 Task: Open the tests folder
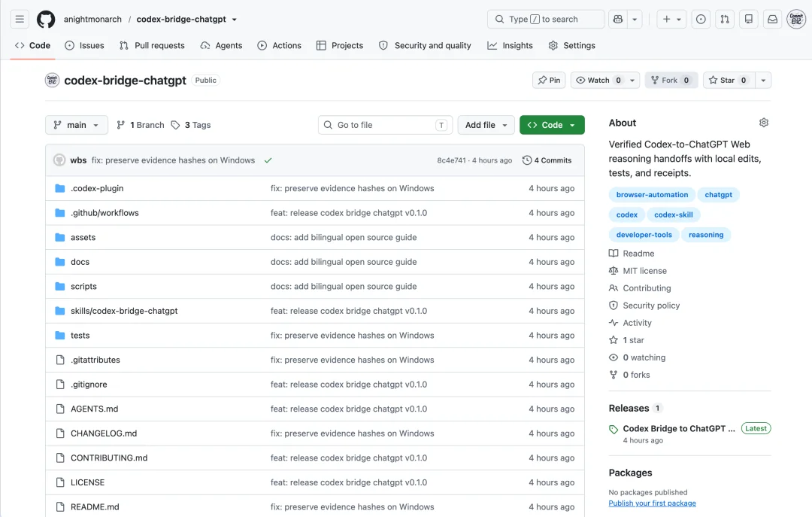pyautogui.click(x=80, y=335)
